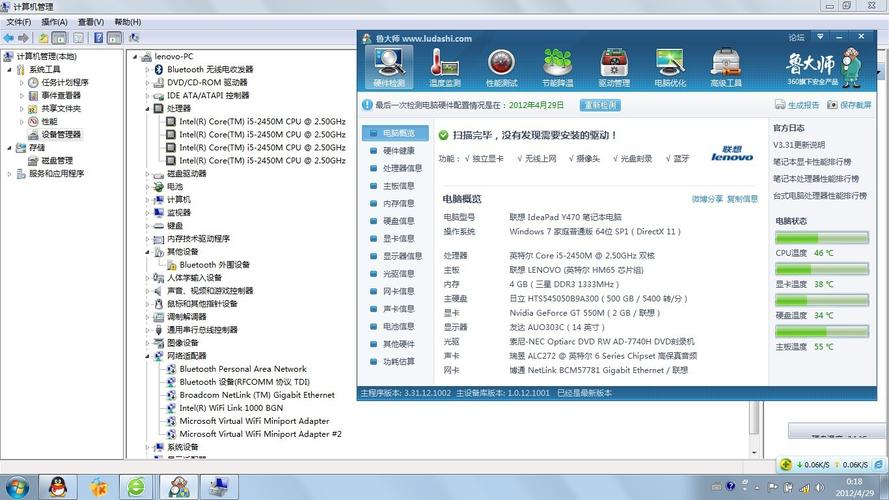Click the back arrow in Computer Management toolbar
The width and height of the screenshot is (889, 500).
[x=9, y=38]
